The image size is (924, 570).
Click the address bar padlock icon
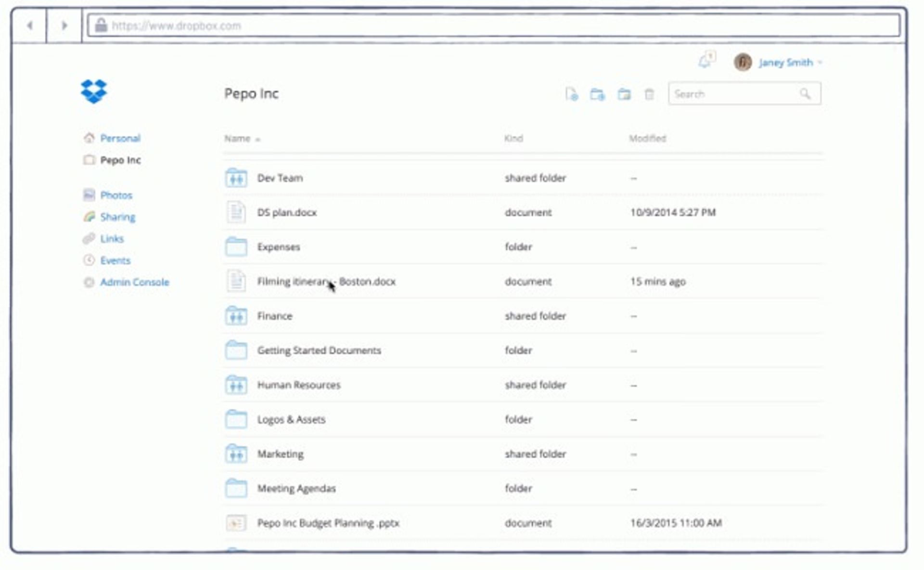pos(101,25)
